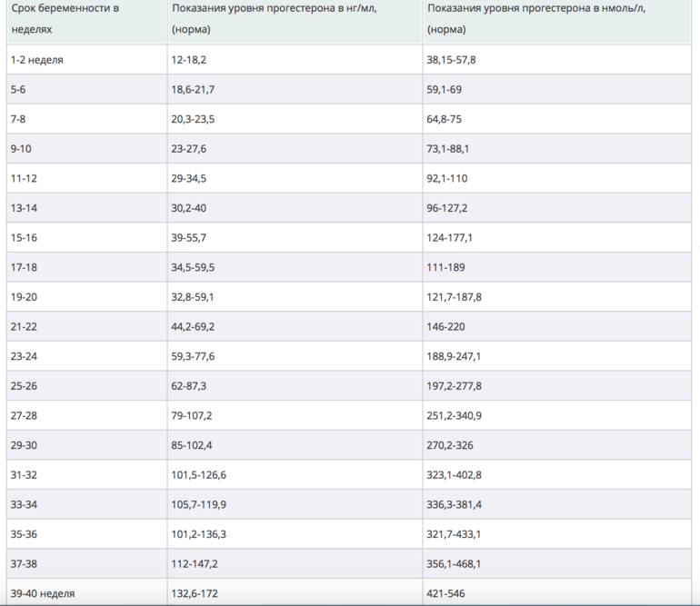Click the '111-189' value cell

(445, 268)
